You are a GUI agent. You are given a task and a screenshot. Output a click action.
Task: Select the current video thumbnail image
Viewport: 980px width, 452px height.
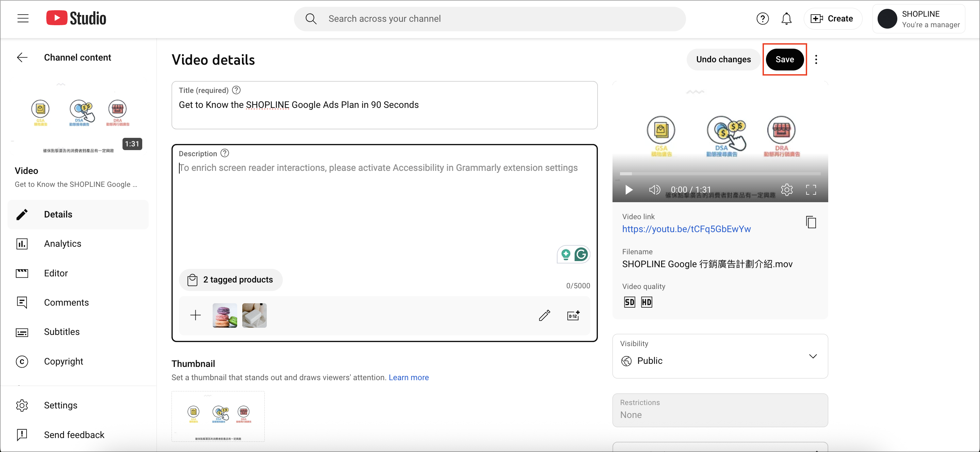point(218,417)
